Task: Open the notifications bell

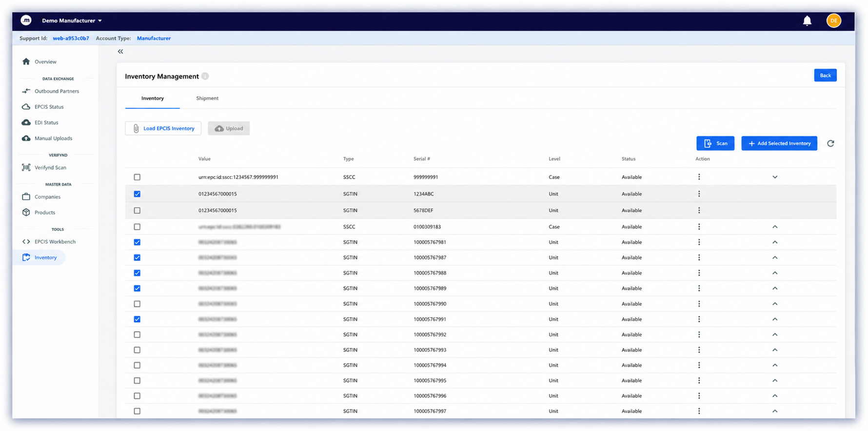Action: coord(807,20)
